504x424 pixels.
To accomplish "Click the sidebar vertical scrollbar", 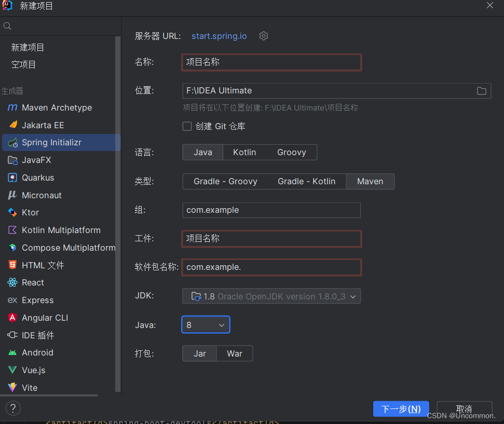I will 118,214.
